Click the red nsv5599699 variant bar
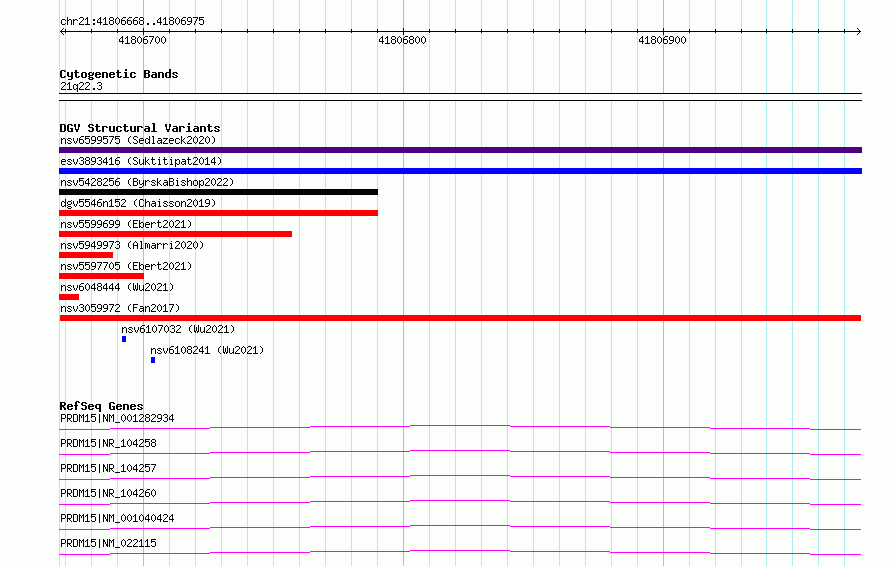890x566 pixels. click(x=175, y=234)
